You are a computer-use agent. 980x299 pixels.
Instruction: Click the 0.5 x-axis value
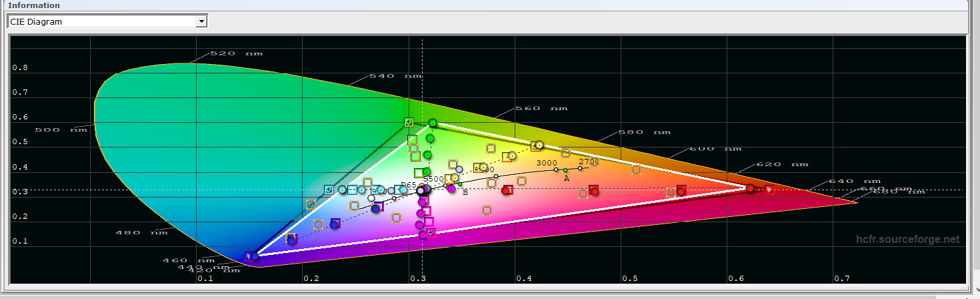pyautogui.click(x=630, y=278)
